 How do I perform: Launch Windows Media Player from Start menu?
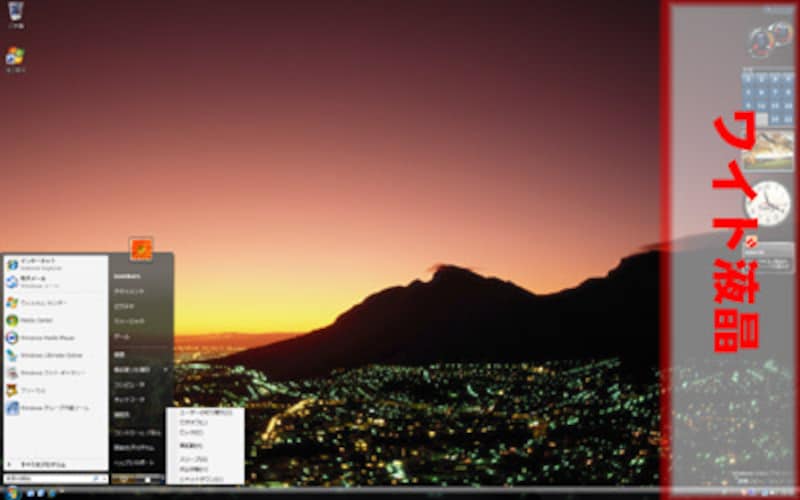[x=55, y=338]
